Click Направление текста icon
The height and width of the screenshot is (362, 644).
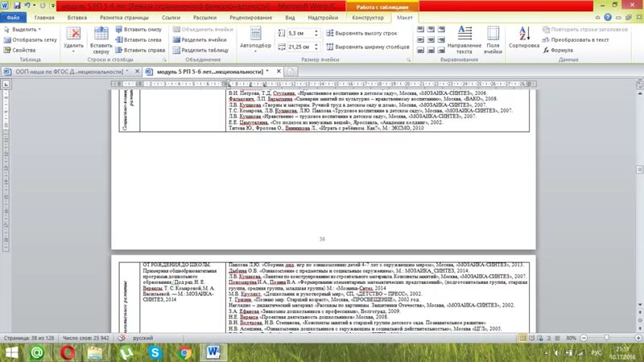[464, 39]
